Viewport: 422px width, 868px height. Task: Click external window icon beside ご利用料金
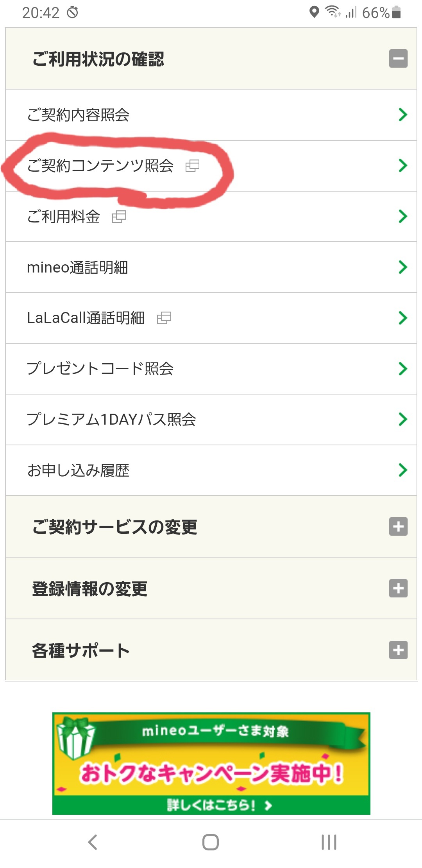119,217
